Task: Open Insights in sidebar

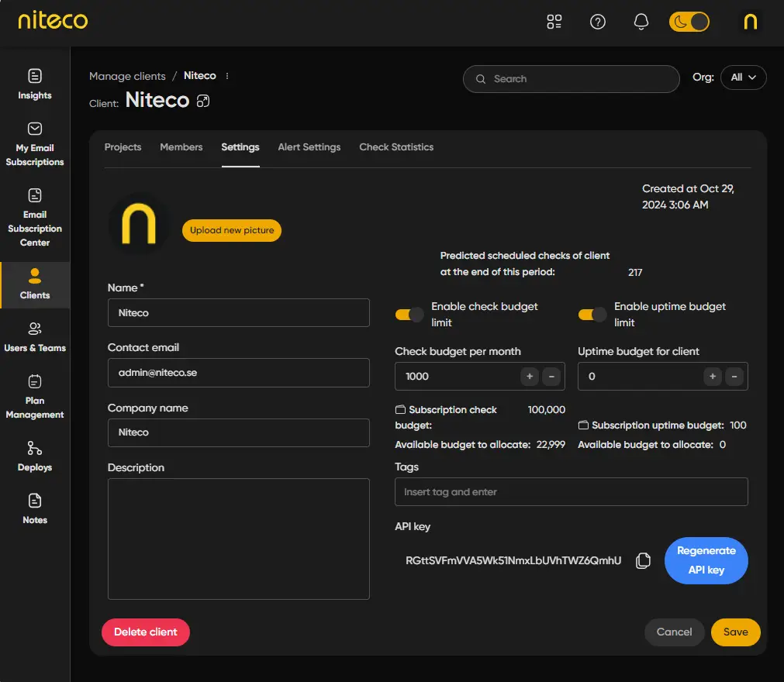Action: (x=34, y=84)
